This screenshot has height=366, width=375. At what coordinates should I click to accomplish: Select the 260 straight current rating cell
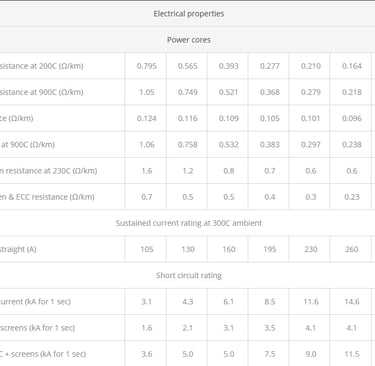tap(352, 249)
